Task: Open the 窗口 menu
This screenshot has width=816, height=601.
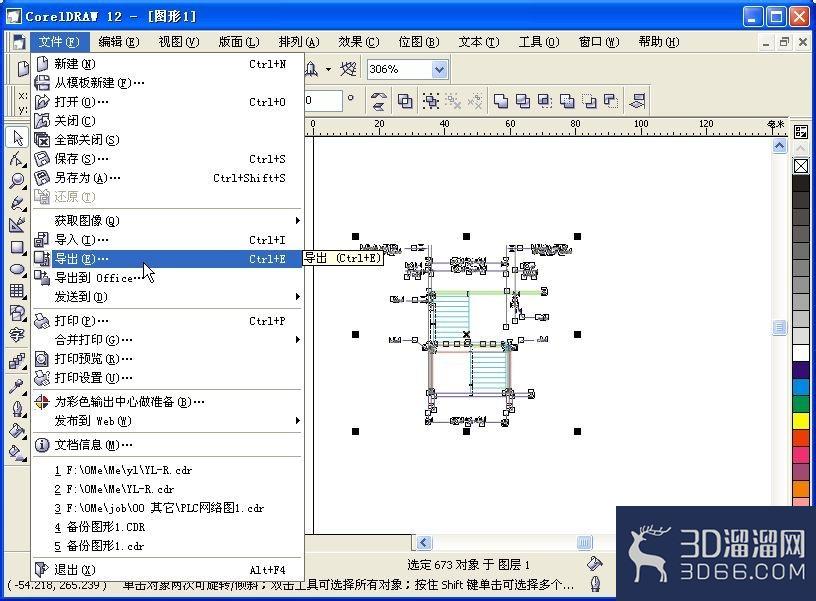Action: (x=598, y=42)
